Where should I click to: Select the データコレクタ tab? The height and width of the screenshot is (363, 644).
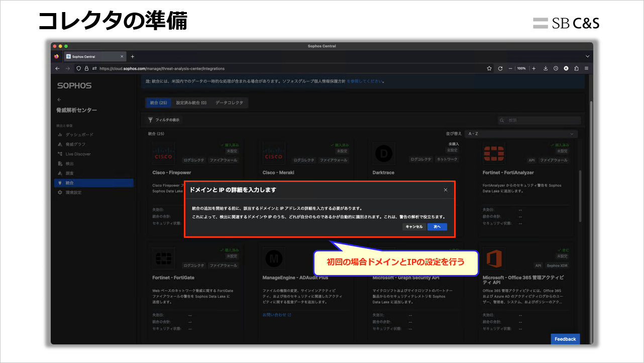[x=229, y=103]
